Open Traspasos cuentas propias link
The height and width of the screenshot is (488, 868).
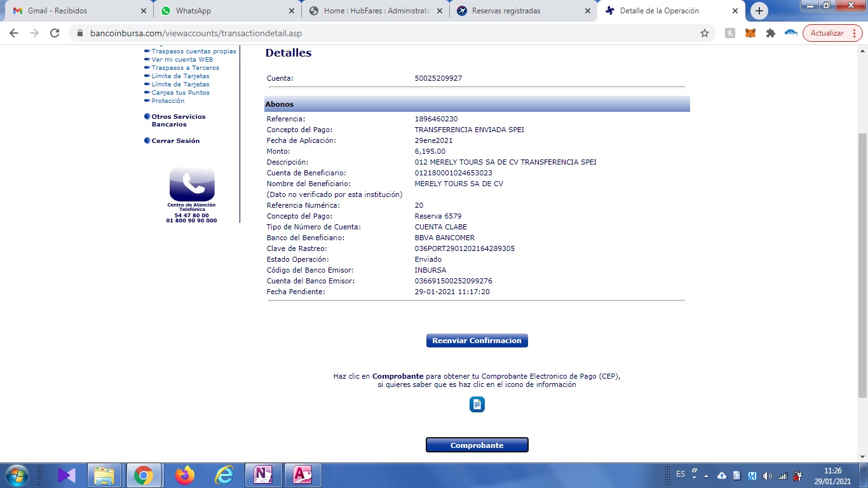pos(194,51)
